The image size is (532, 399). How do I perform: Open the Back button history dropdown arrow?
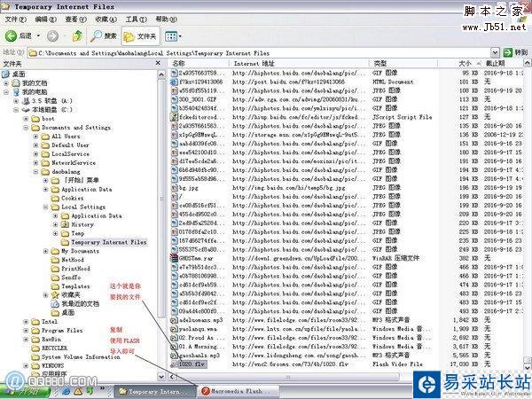point(38,36)
